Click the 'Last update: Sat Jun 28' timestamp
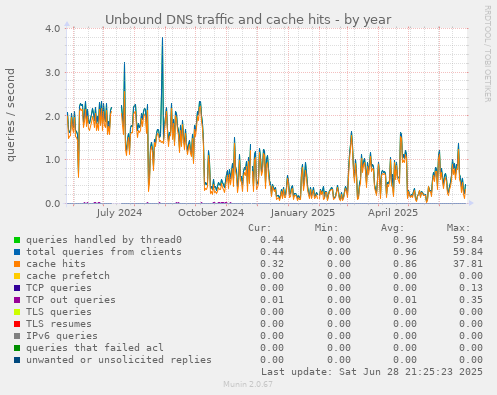Image resolution: width=497 pixels, height=395 pixels. [372, 372]
